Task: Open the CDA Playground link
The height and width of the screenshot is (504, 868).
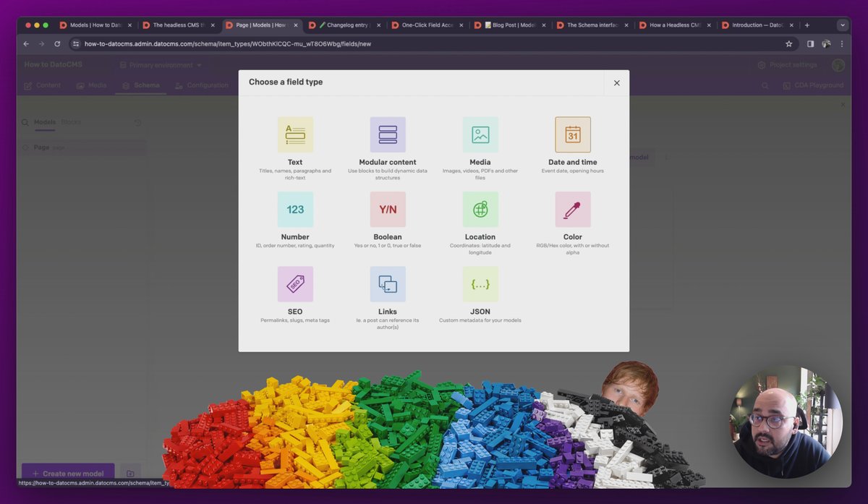Action: point(814,85)
